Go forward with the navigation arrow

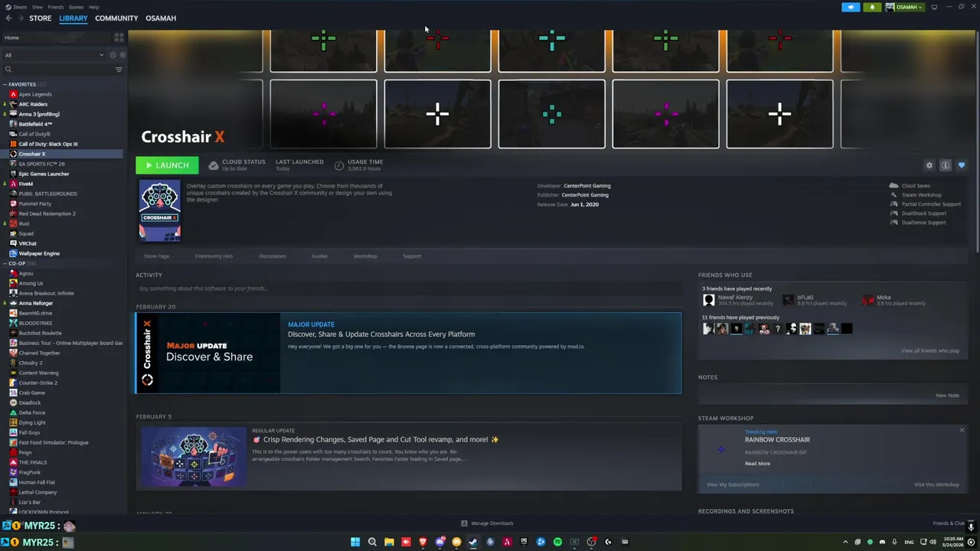[21, 18]
